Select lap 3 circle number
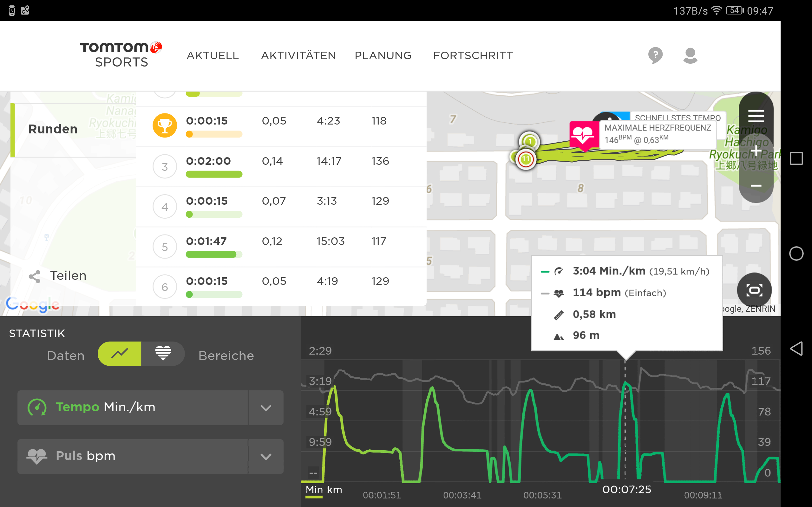 pos(164,167)
